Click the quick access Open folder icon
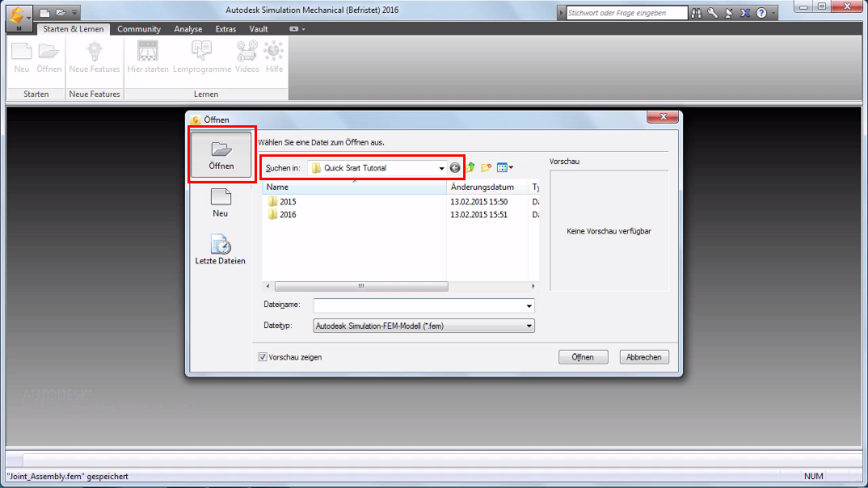The height and width of the screenshot is (488, 868). (x=61, y=12)
